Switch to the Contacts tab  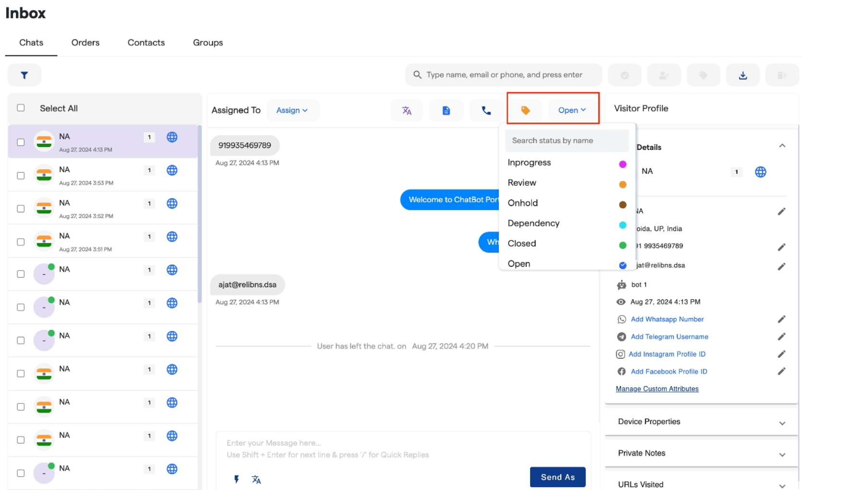146,43
